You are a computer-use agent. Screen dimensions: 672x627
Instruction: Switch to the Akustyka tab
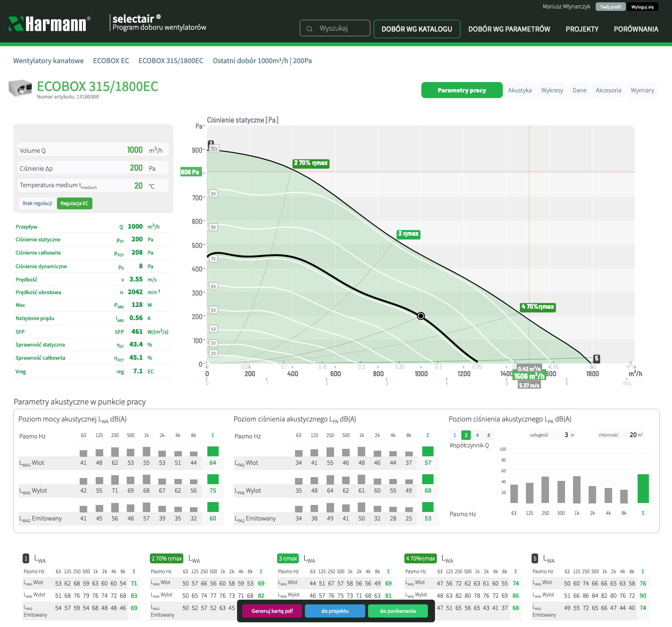[x=520, y=91]
